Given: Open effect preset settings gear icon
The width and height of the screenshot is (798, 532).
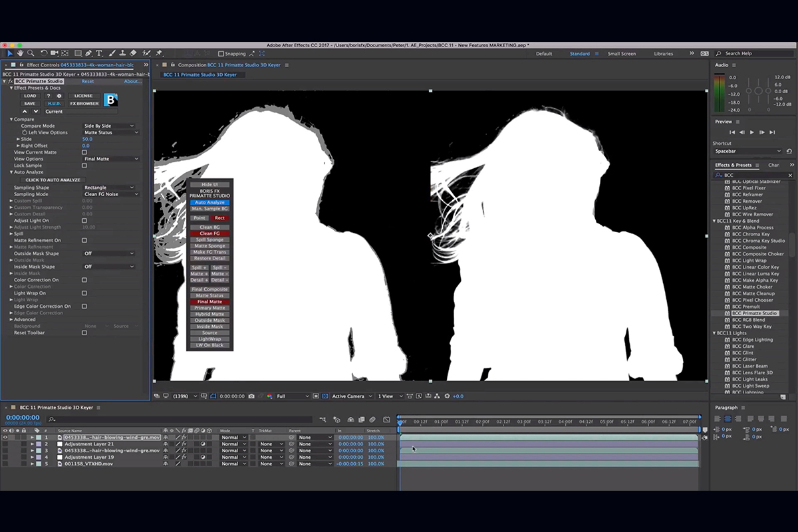Looking at the screenshot, I should tap(59, 96).
